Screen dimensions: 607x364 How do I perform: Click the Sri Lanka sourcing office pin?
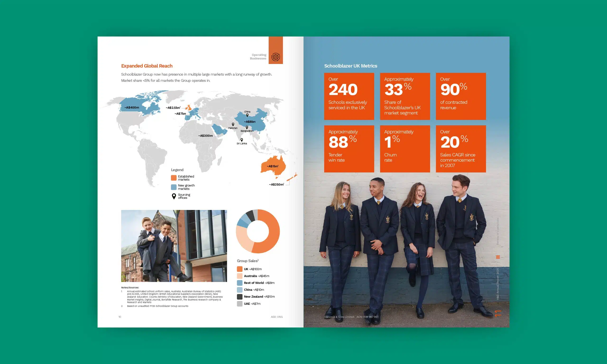pos(242,140)
